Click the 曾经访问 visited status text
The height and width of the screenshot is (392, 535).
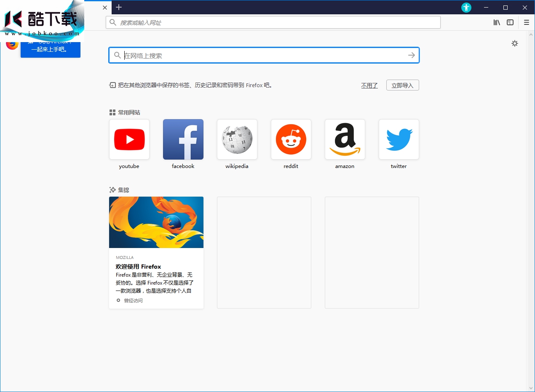point(133,301)
